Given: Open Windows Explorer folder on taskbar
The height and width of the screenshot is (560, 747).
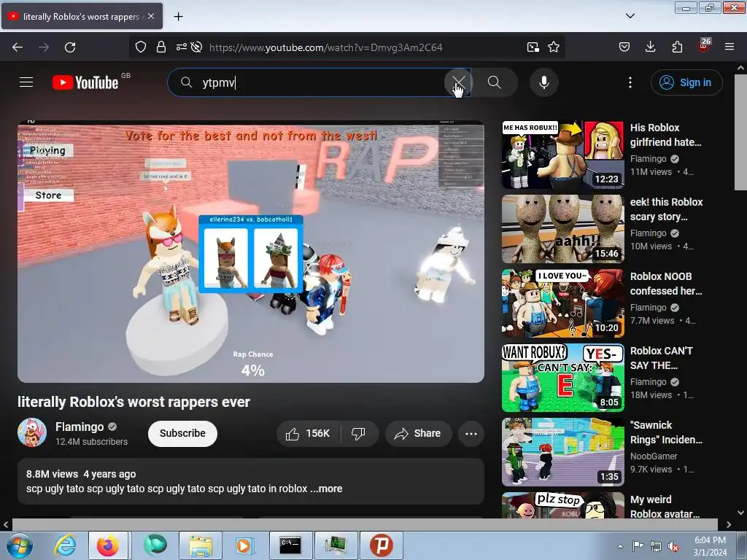Looking at the screenshot, I should coord(201,545).
